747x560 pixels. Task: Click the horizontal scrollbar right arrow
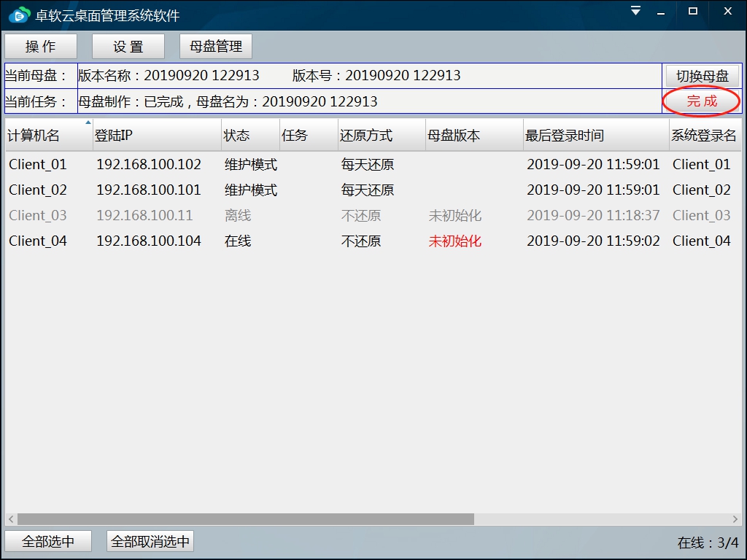[736, 519]
